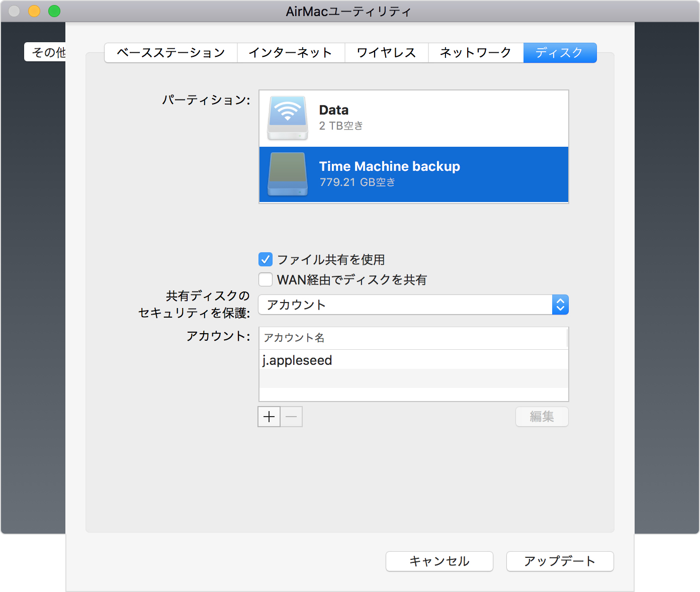Image resolution: width=700 pixels, height=592 pixels.
Task: Click the 編集 button
Action: [x=542, y=417]
